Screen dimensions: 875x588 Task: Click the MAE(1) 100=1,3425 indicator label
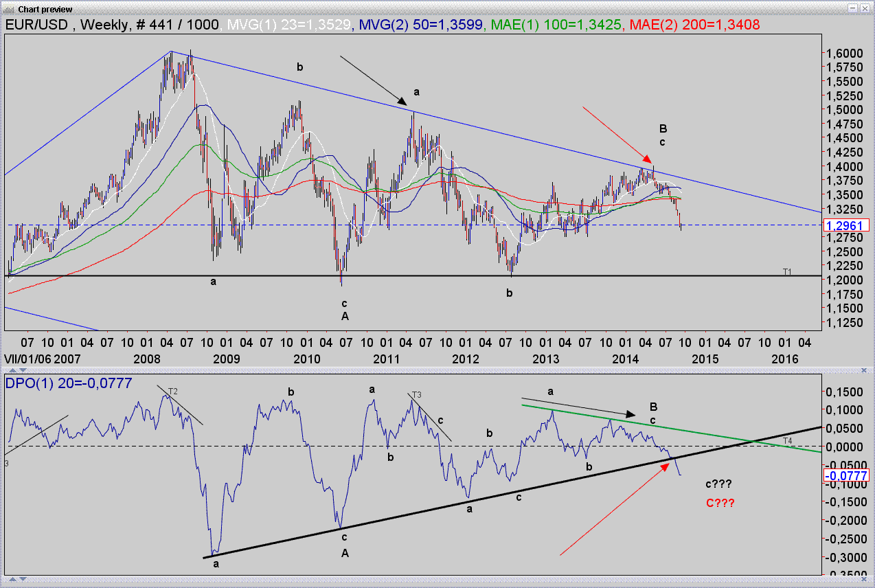coord(556,25)
